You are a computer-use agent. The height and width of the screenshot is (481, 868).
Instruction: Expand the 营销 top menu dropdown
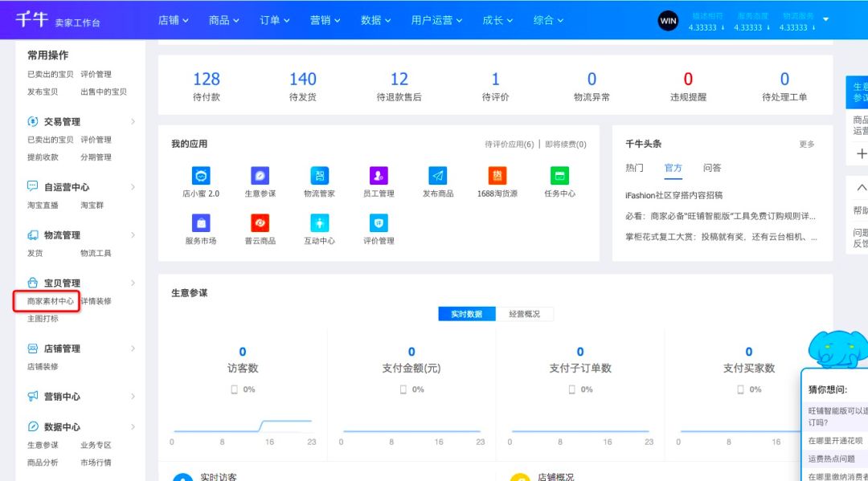(325, 20)
